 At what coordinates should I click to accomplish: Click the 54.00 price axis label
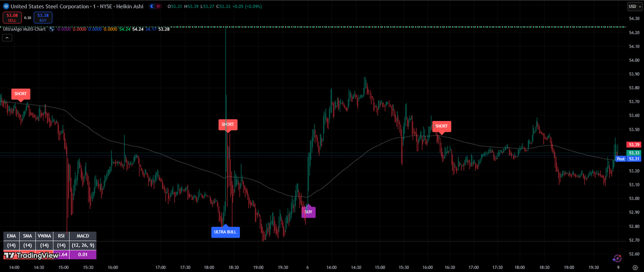[x=634, y=60]
